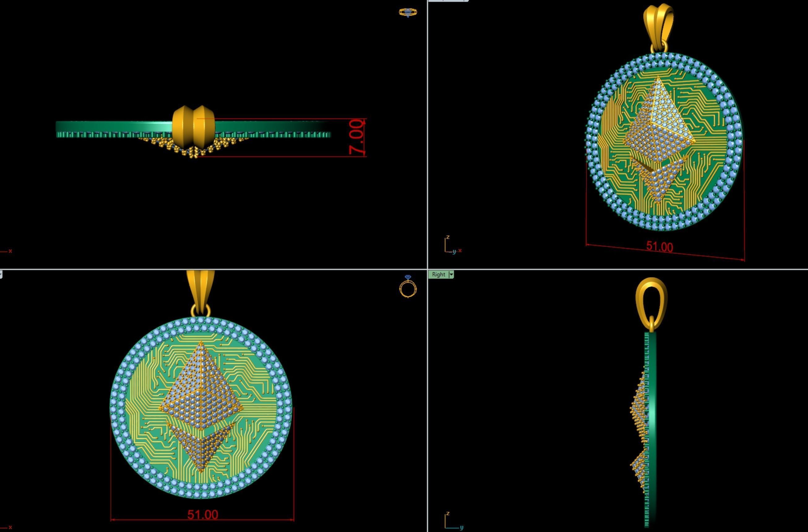Open the front viewport's partially hidden dropdown arrow
Screen dimensions: 808x532
click(x=1, y=274)
